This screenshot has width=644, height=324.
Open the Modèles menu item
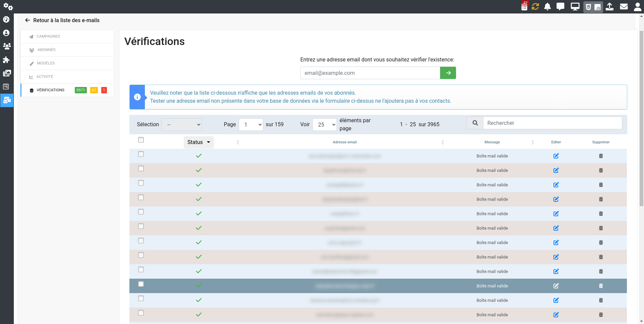click(67, 63)
